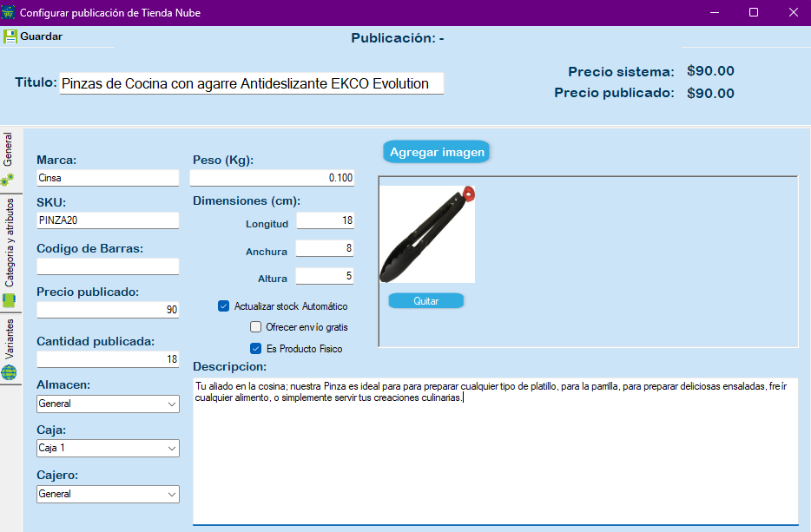Click the gears icon on General tab

(x=8, y=180)
